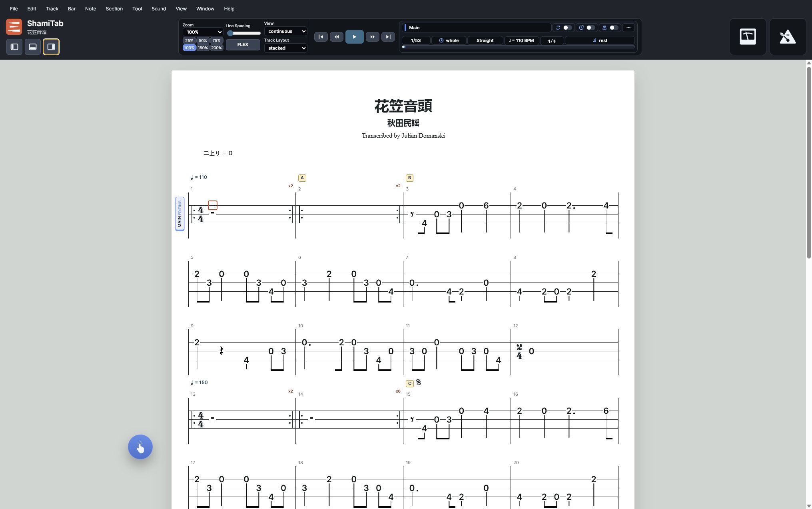Open the Help menu
Viewport: 812px width, 509px height.
click(x=229, y=8)
